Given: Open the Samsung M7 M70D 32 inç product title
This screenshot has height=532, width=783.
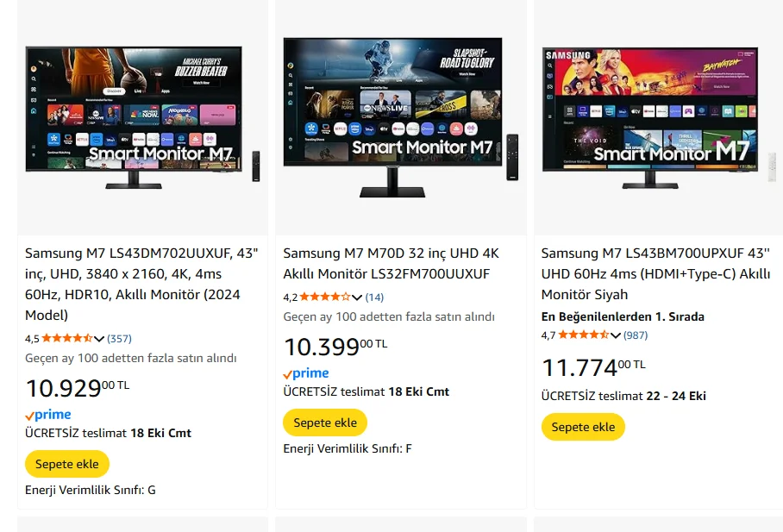Looking at the screenshot, I should coord(391,263).
